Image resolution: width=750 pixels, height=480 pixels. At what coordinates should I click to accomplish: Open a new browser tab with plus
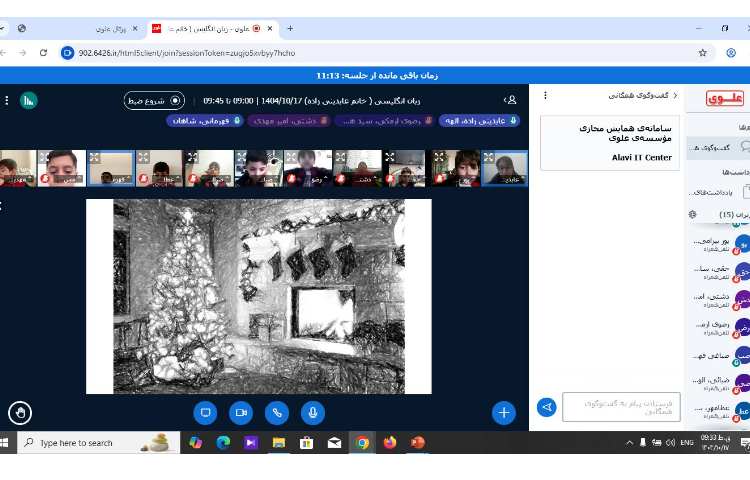[290, 29]
